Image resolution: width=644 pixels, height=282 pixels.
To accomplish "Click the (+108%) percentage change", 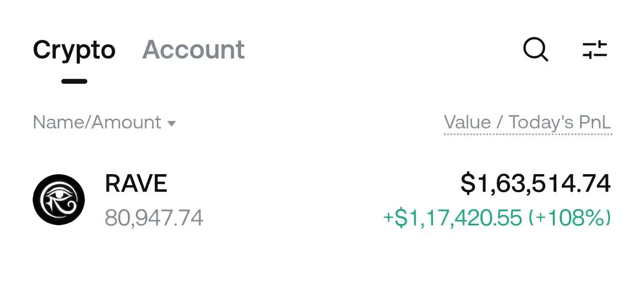I will pos(569,218).
